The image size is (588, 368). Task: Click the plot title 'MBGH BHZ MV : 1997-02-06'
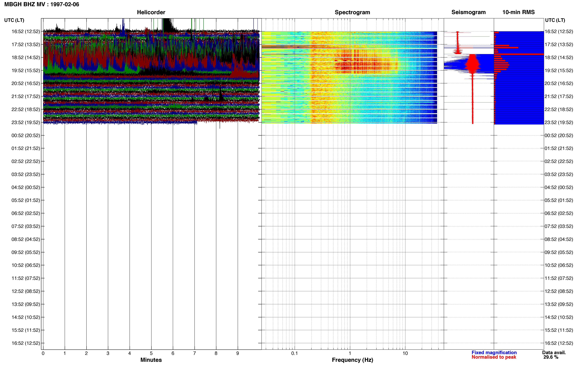tap(42, 4)
